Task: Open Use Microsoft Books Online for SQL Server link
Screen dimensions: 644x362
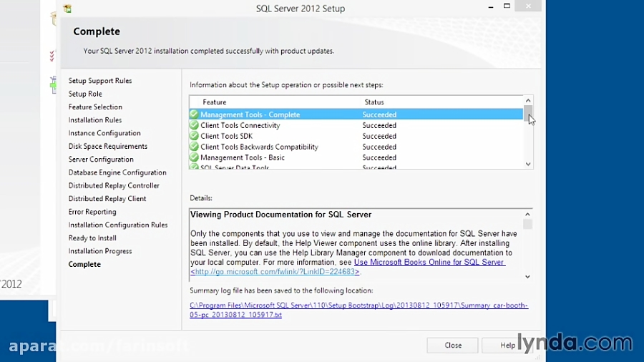Action: [x=429, y=262]
